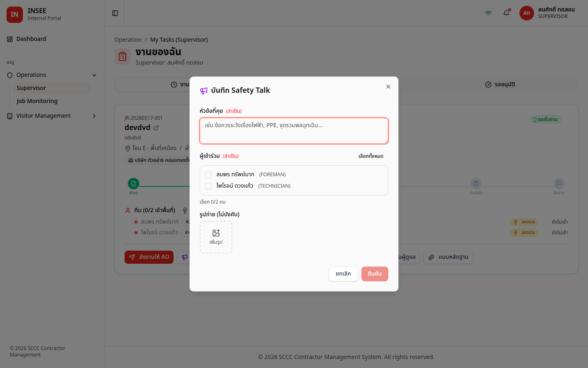Click the devdvd job title
Image resolution: width=588 pixels, height=368 pixels.
137,128
